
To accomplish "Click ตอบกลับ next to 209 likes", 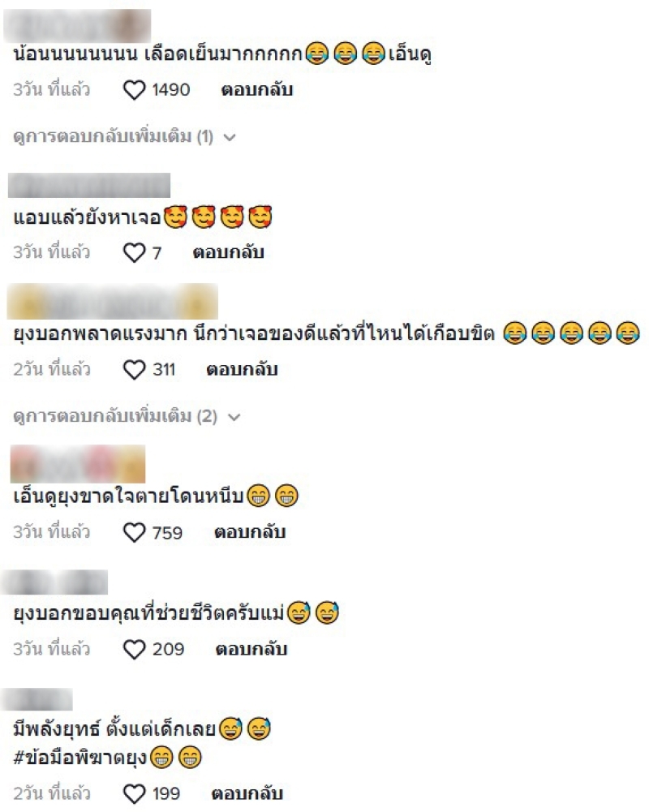I will 251,650.
